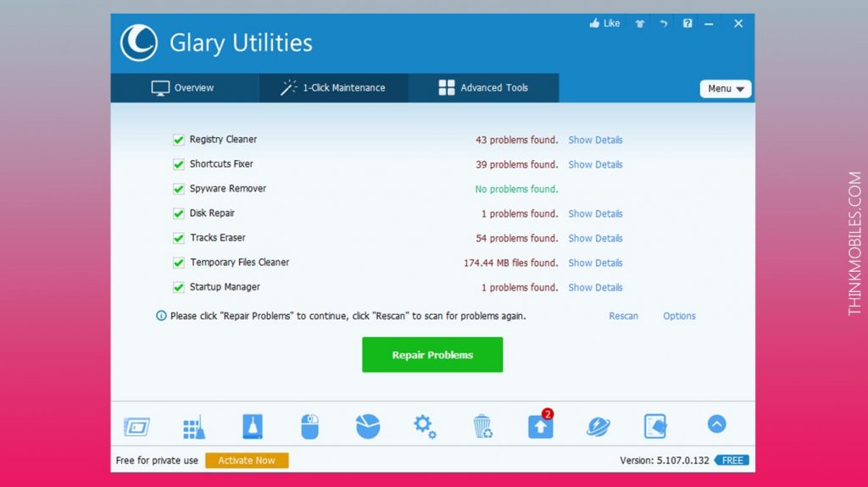Click the Glary Utilities moon logo
Viewport: 868px width, 487px height.
point(139,42)
